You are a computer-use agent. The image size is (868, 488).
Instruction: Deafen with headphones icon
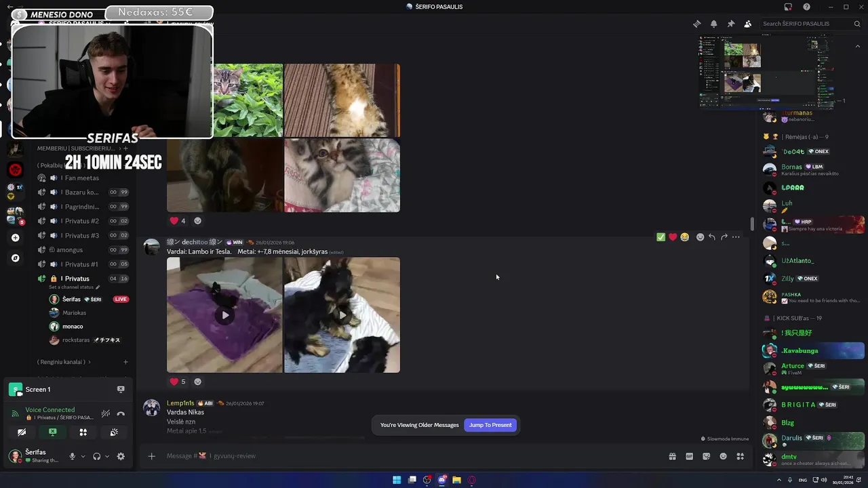point(96,456)
